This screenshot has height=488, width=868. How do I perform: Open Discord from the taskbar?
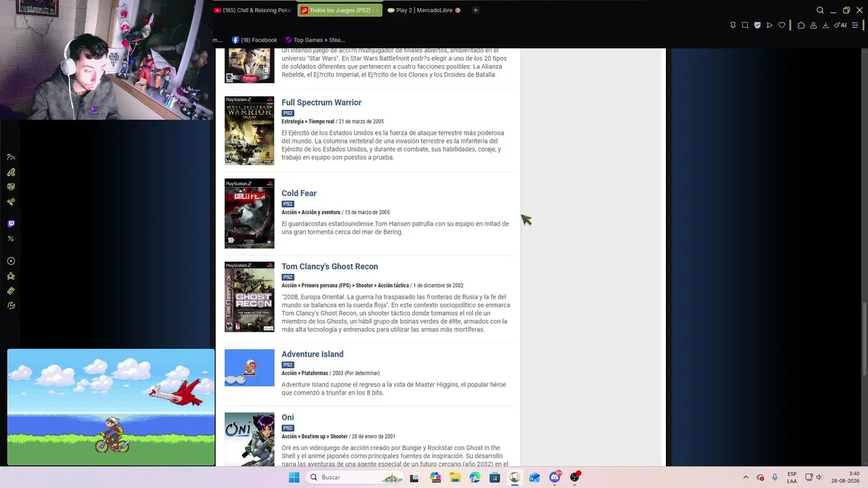coord(555,477)
